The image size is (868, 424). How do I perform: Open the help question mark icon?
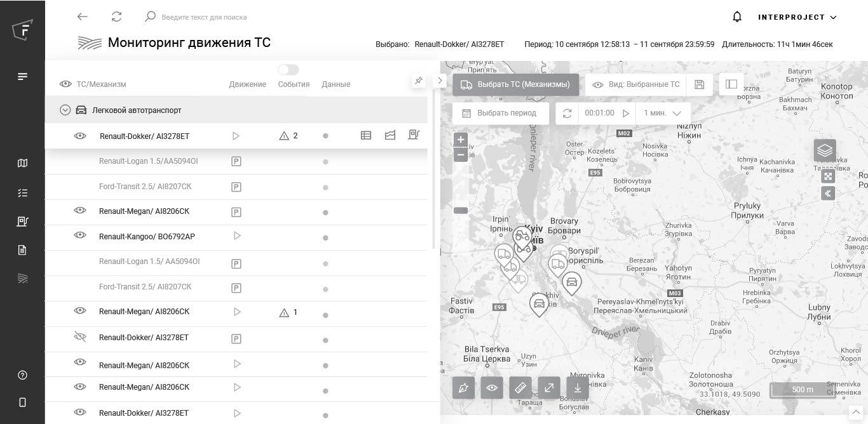click(x=22, y=375)
